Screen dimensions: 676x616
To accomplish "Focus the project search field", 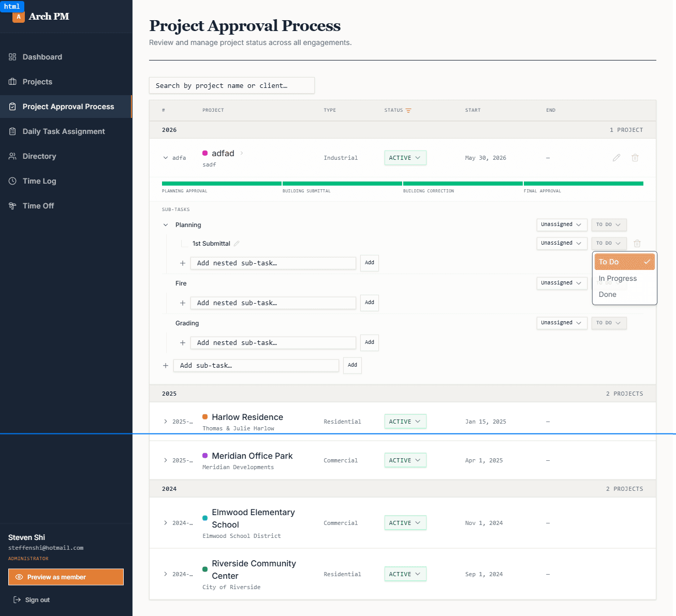I will click(232, 85).
